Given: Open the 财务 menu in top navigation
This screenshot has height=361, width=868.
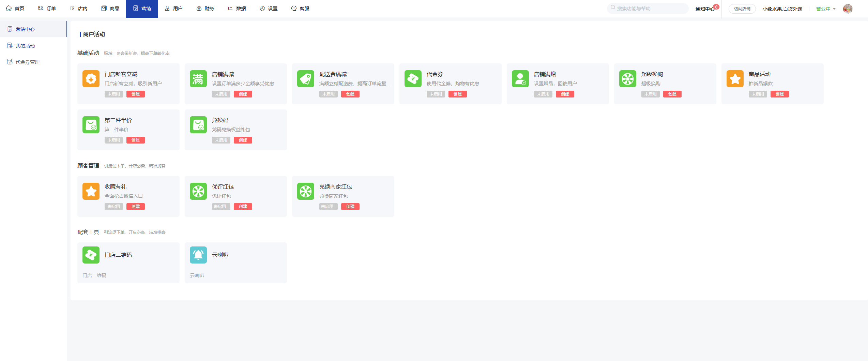Looking at the screenshot, I should coord(205,9).
